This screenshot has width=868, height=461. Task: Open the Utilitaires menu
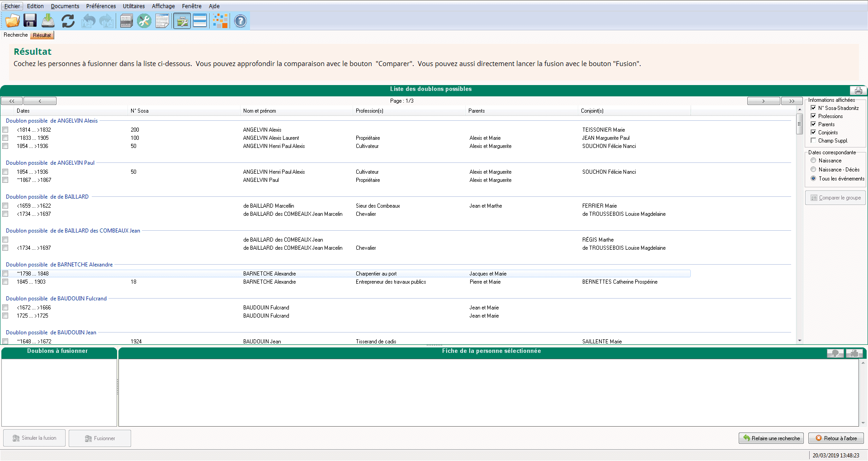click(x=134, y=6)
